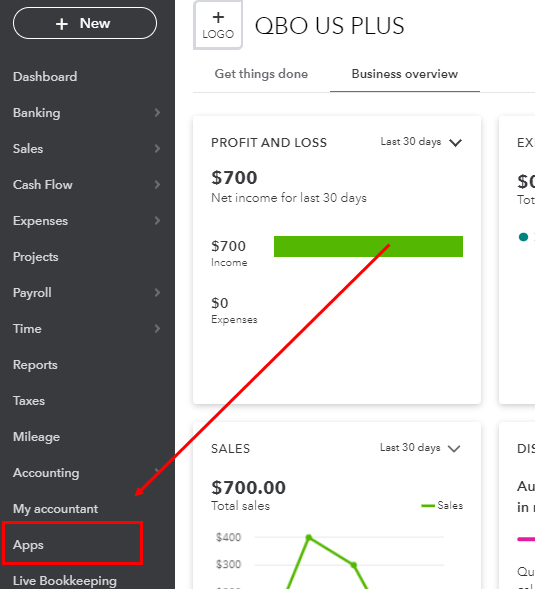This screenshot has height=589, width=535.
Task: Click the plus LOGO upload box
Action: [218, 25]
